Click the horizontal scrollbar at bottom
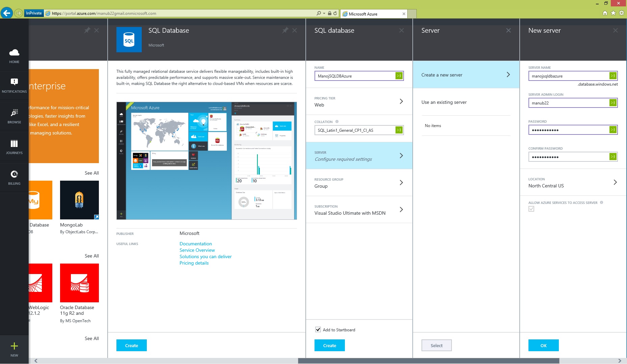This screenshot has height=364, width=627. (428, 361)
